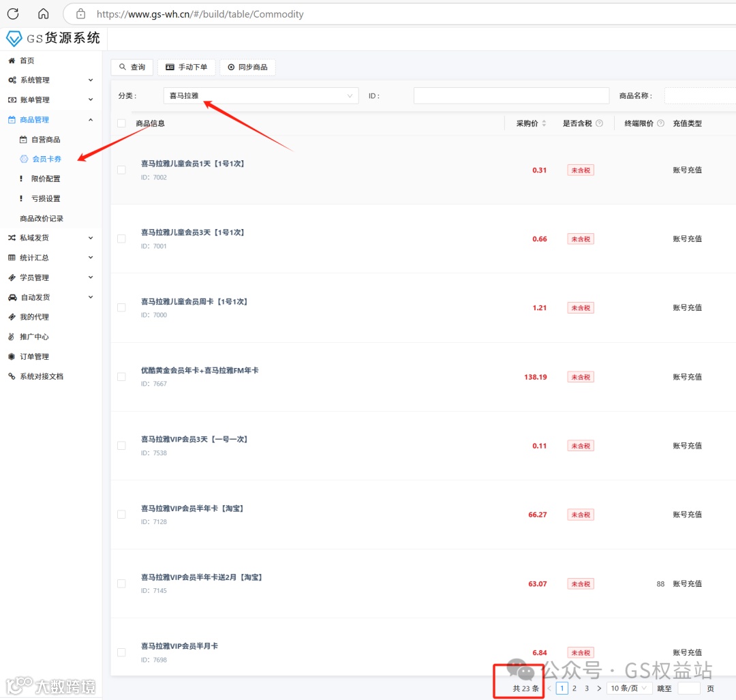Click the product name 喜马拉雅VIP会员半月卡
The image size is (736, 700).
[179, 646]
